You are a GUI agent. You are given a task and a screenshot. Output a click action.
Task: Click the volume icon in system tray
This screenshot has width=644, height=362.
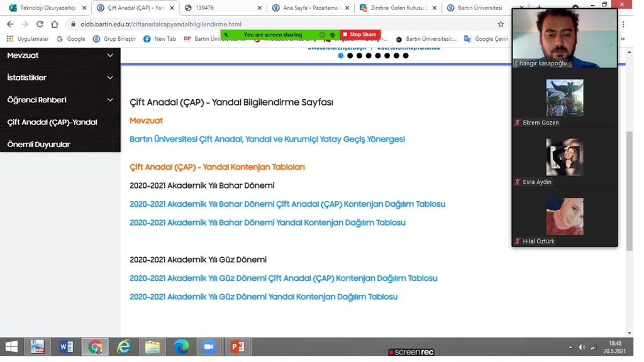[582, 347]
